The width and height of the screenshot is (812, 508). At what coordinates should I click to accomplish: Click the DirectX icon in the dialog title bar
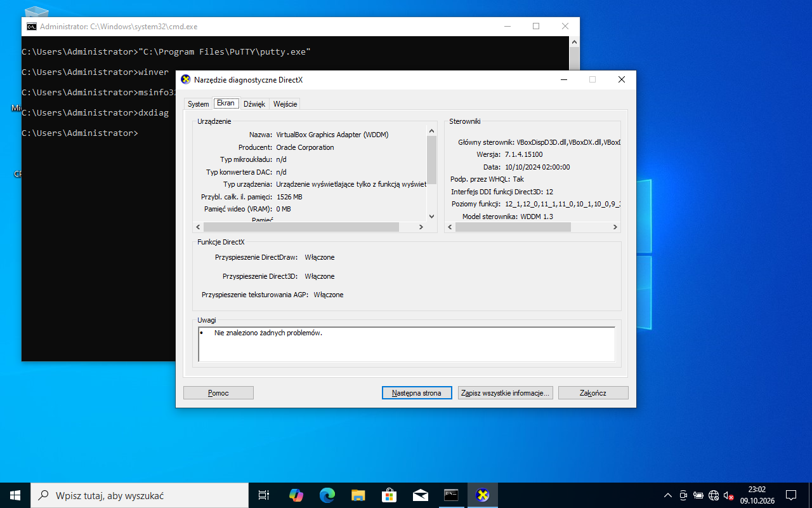(186, 79)
